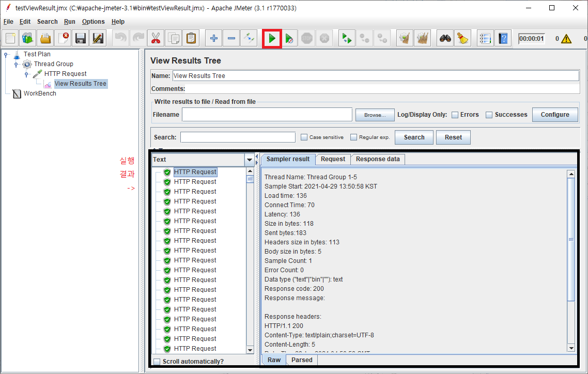The width and height of the screenshot is (588, 374).
Task: Click the Search button next to Reset
Action: tap(414, 137)
